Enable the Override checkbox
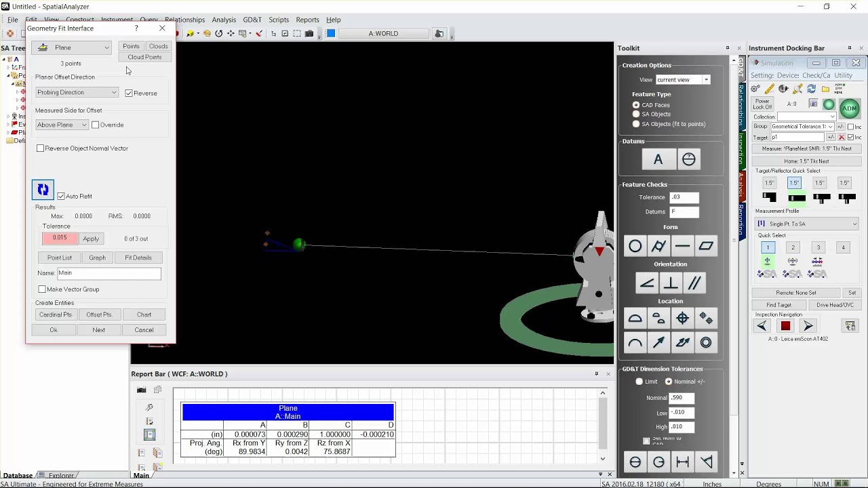 96,125
